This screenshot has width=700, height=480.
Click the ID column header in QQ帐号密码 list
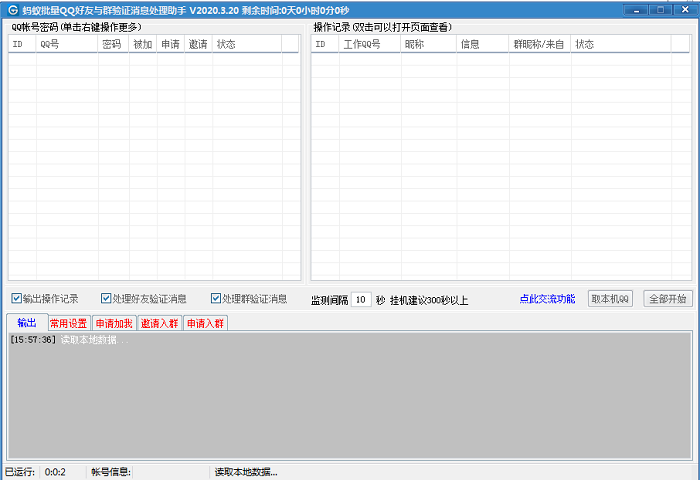(22, 44)
